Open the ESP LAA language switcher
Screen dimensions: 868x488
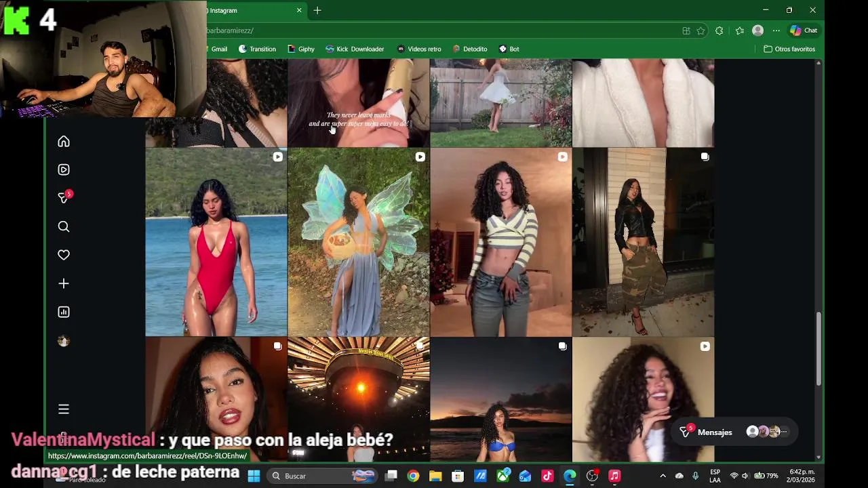click(x=715, y=476)
